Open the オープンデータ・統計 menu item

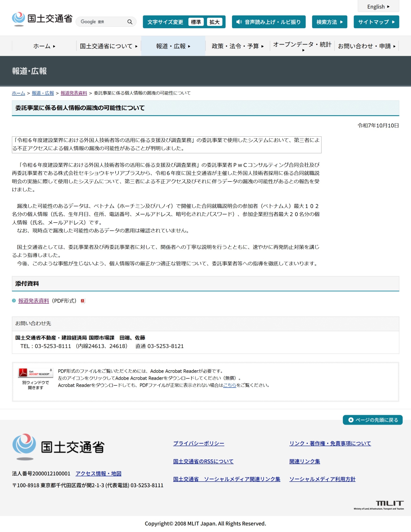(x=302, y=46)
